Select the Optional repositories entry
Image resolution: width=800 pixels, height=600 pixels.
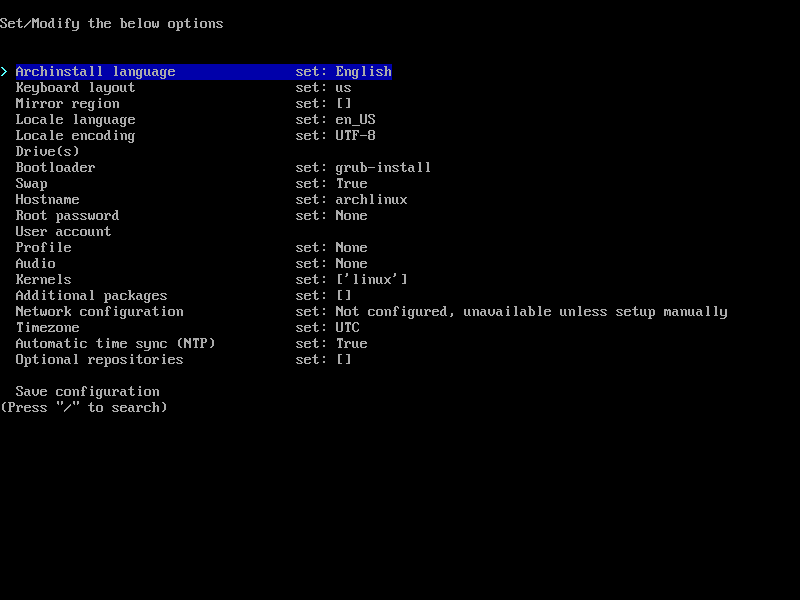pos(99,360)
